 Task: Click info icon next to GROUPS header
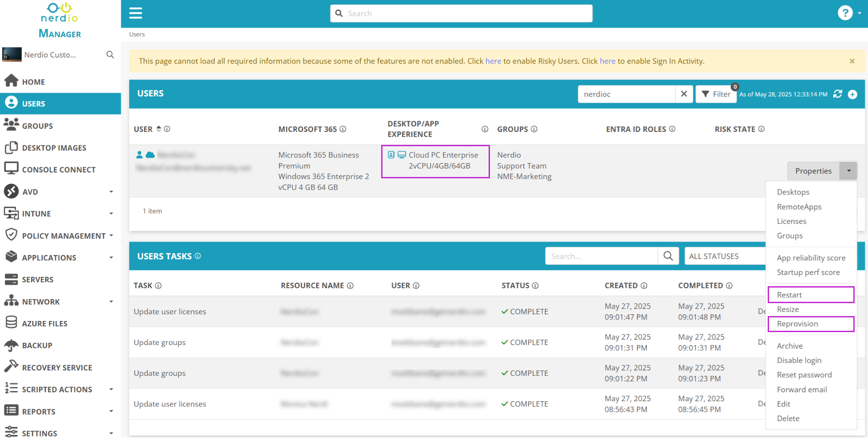[534, 129]
